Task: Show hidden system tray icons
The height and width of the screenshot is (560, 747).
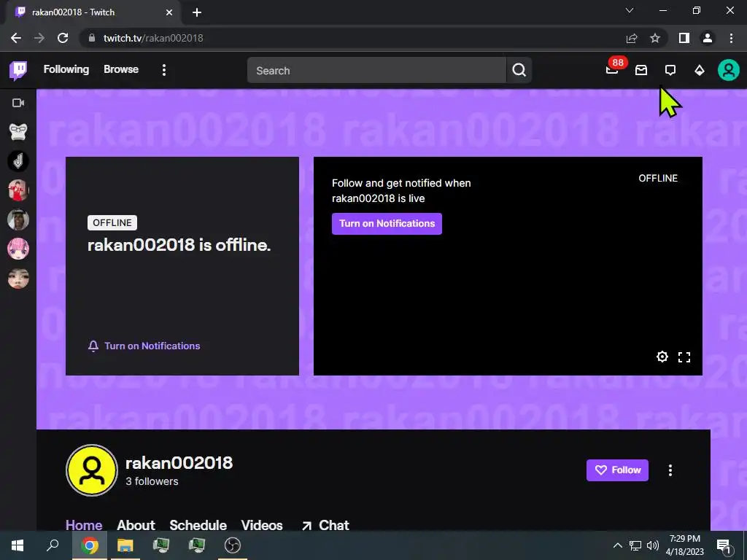Action: click(x=617, y=545)
